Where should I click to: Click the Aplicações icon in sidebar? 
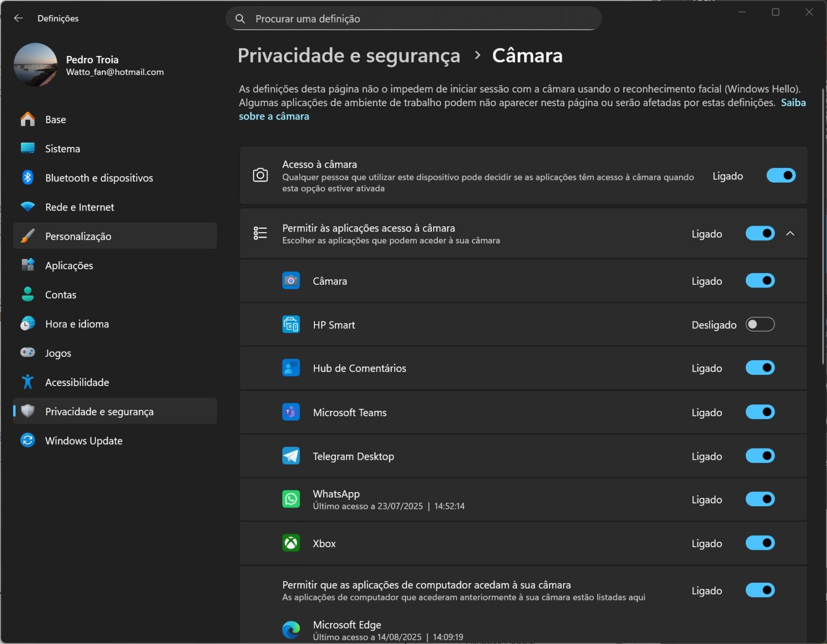pyautogui.click(x=28, y=265)
